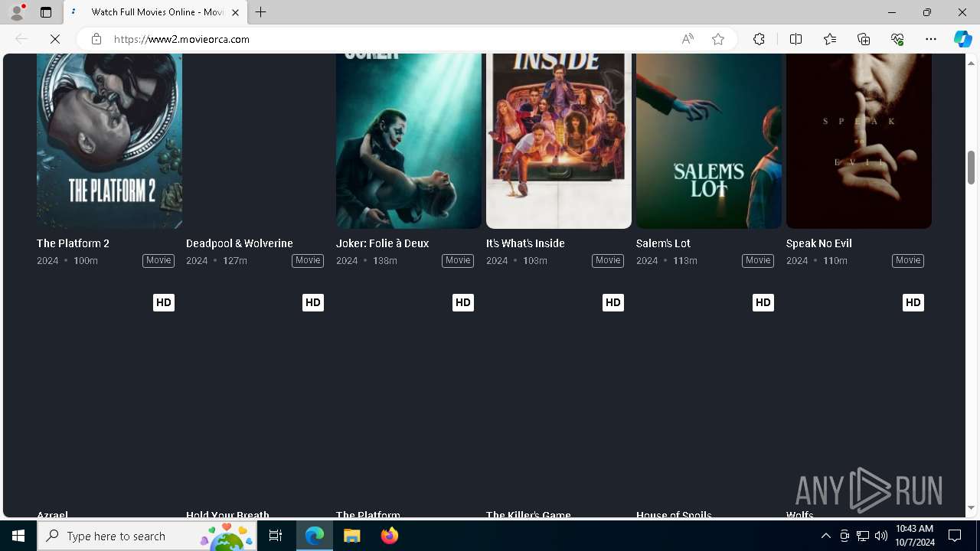Add this page to favorites
980x551 pixels.
pos(718,39)
